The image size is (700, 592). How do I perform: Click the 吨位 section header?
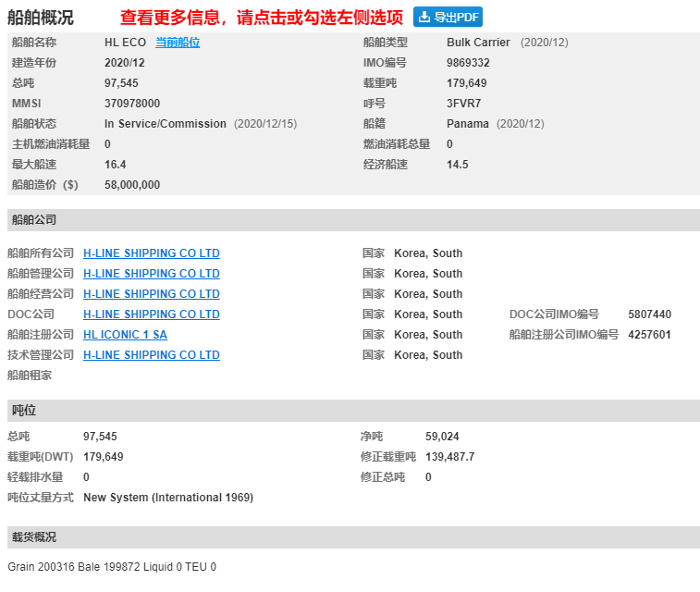353,411
